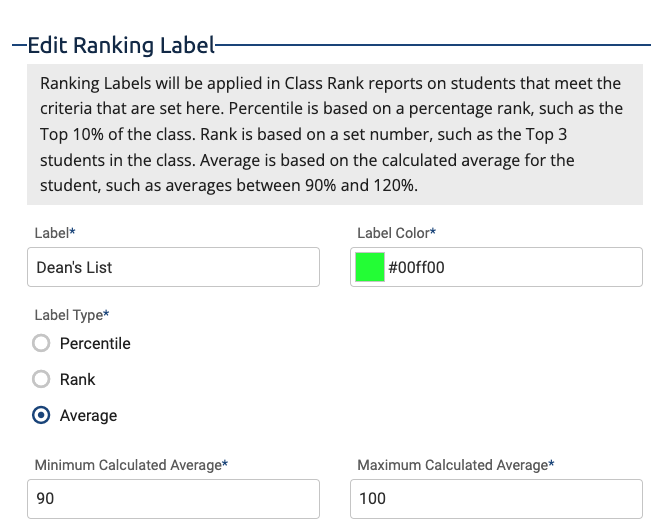Click the Percentile option label text
Screen dimensions: 651x530
pyautogui.click(x=95, y=344)
